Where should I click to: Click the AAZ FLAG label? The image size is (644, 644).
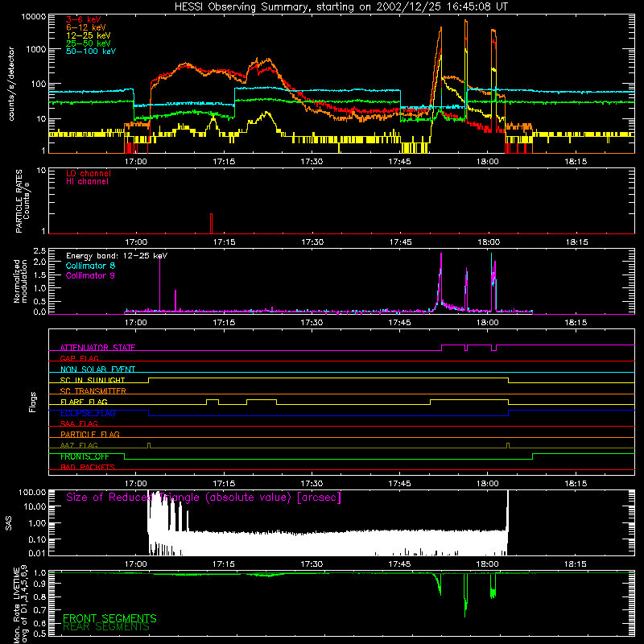[79, 445]
